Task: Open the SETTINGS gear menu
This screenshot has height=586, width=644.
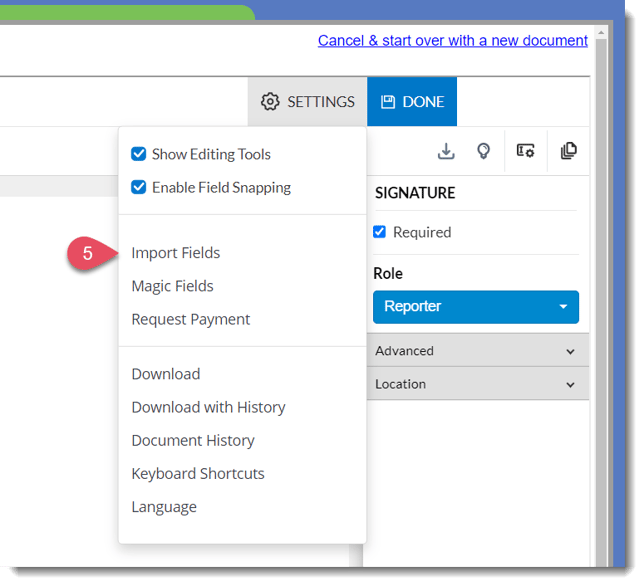Action: 308,102
